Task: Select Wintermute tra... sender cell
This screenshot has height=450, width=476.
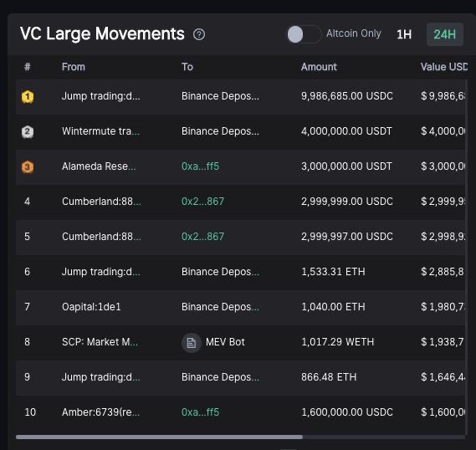Action: click(100, 131)
